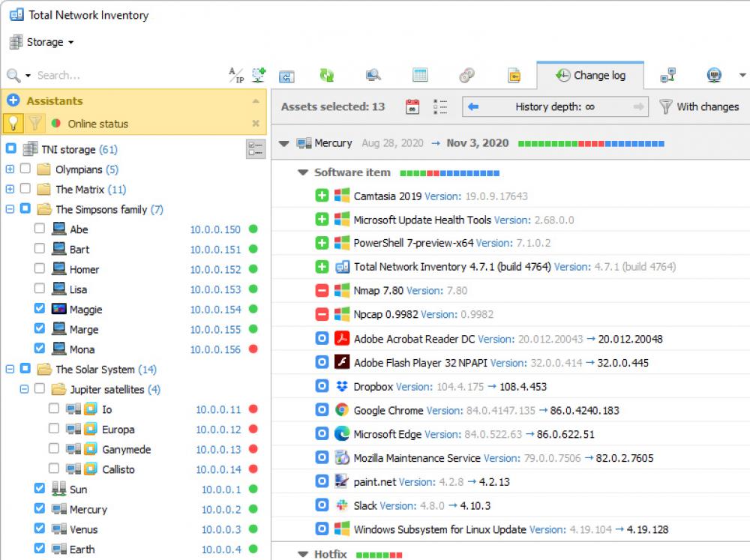
Task: Enable the checkbox for Io
Action: [x=54, y=409]
